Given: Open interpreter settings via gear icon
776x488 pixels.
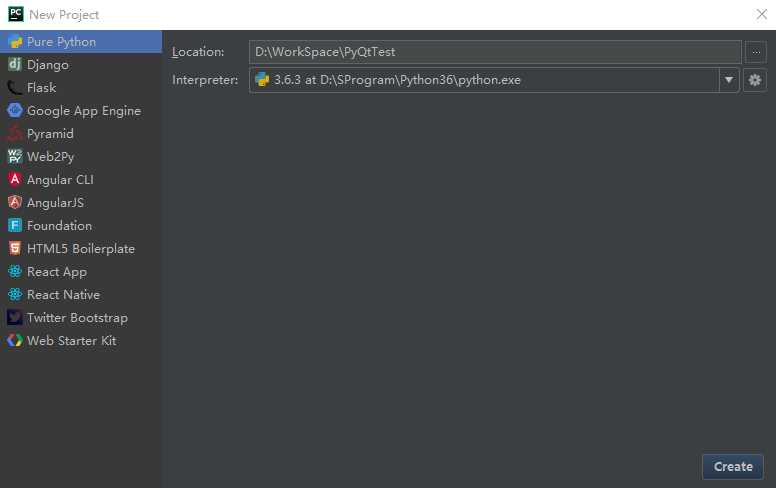Looking at the screenshot, I should [x=755, y=80].
